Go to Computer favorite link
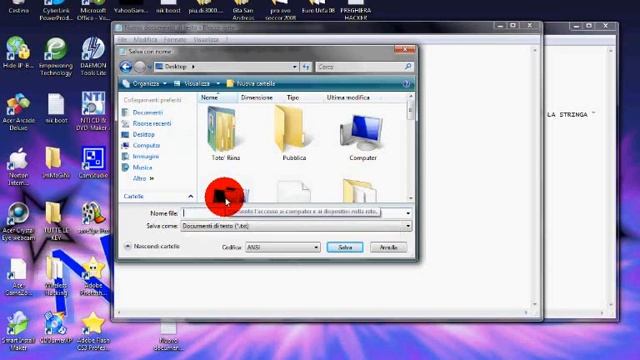The width and height of the screenshot is (640, 360). pyautogui.click(x=141, y=145)
